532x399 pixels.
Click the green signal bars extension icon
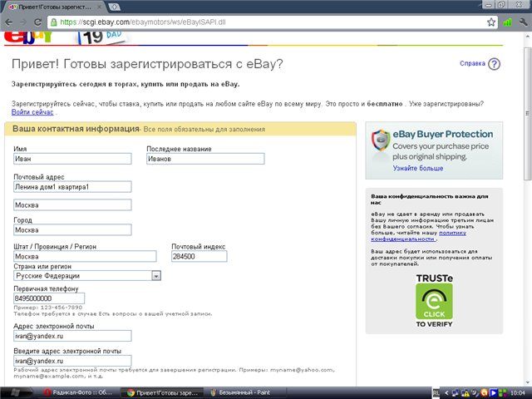(x=507, y=22)
